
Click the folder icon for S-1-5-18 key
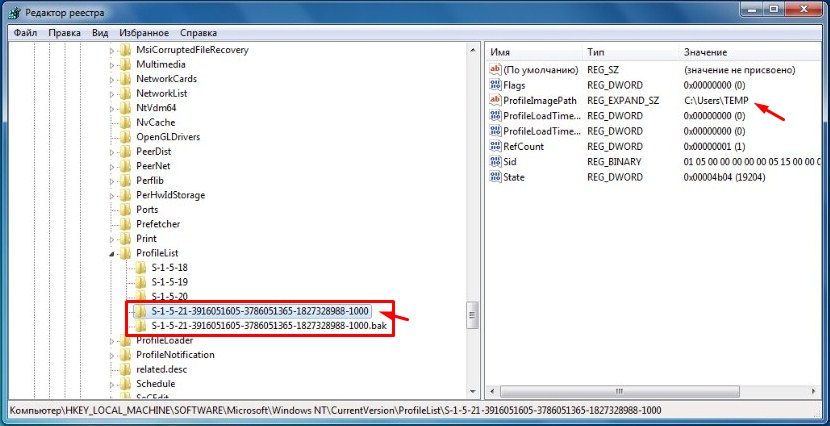tap(140, 269)
